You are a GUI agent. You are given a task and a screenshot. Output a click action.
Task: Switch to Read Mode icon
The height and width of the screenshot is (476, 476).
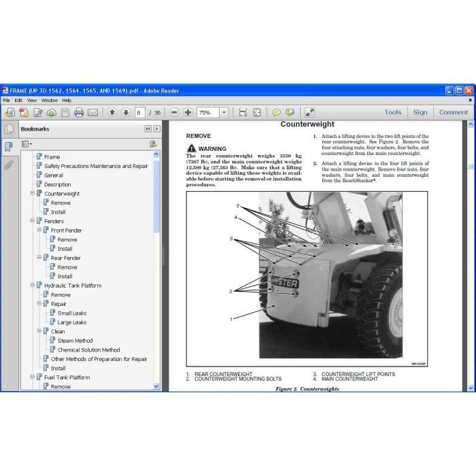[309, 113]
